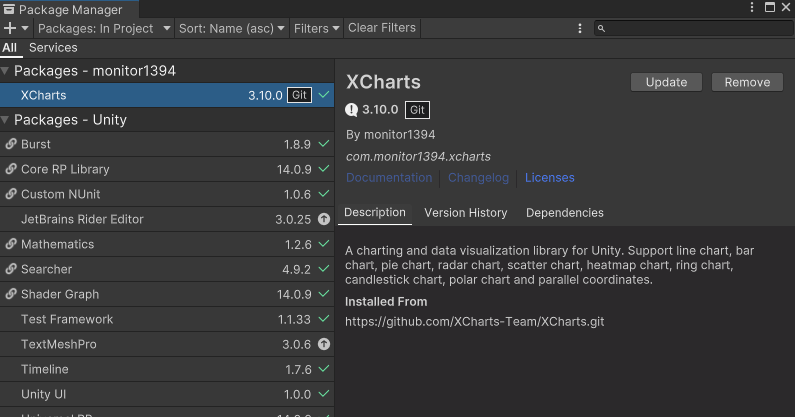Click the XCharts GitHub URL text
Screen dimensions: 795x417
[475, 322]
